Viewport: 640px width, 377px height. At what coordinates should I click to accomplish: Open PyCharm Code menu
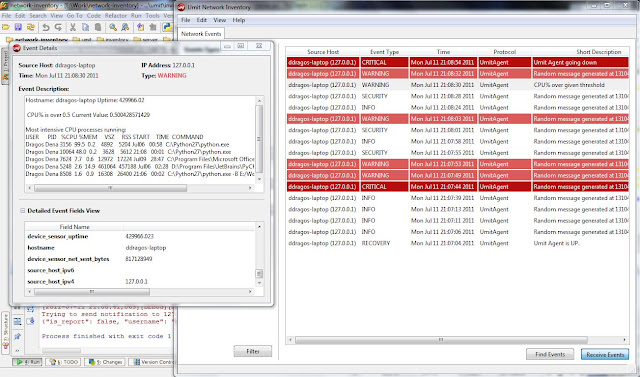[93, 16]
